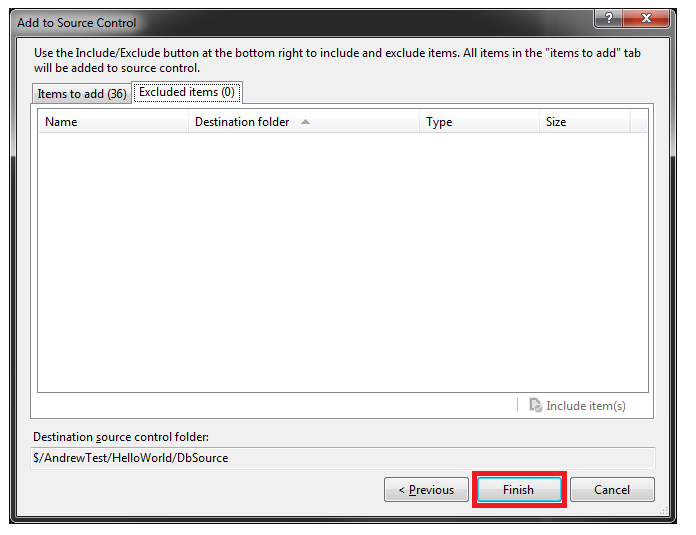Click the empty excluded items list area
The image size is (696, 535).
coord(342,260)
